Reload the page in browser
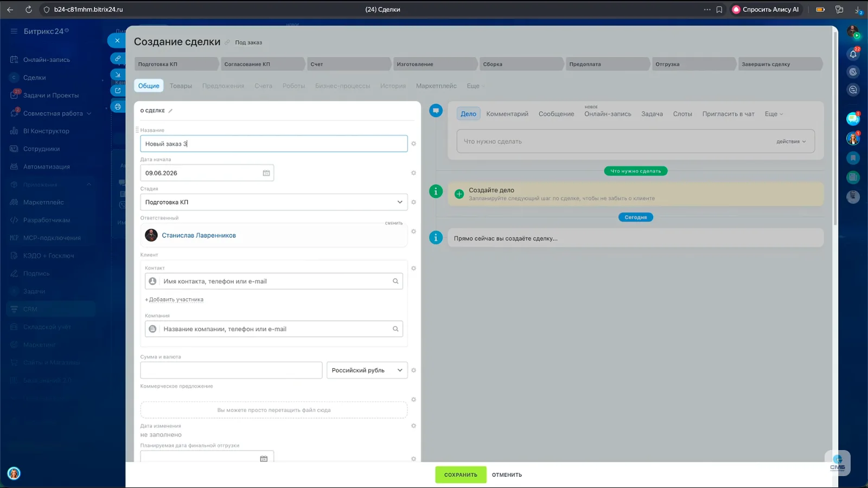The height and width of the screenshot is (488, 868). [x=29, y=9]
